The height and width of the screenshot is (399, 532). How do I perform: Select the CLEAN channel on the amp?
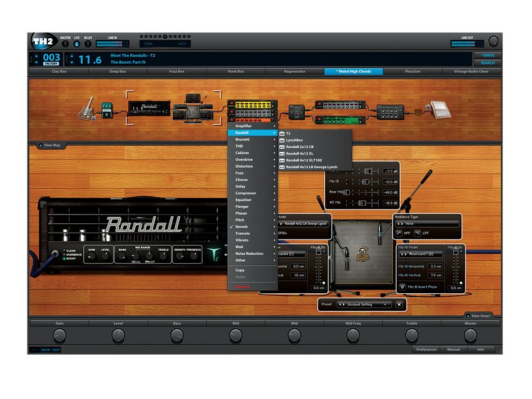tap(64, 251)
